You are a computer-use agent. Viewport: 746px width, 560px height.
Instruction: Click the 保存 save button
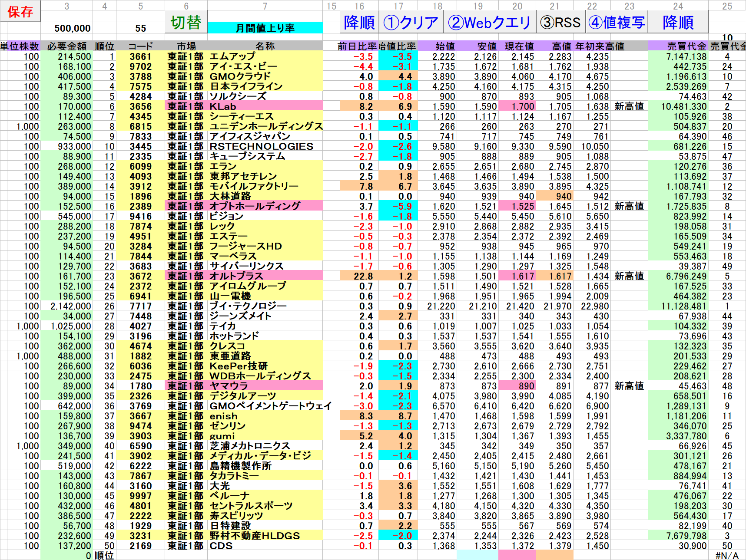(20, 11)
